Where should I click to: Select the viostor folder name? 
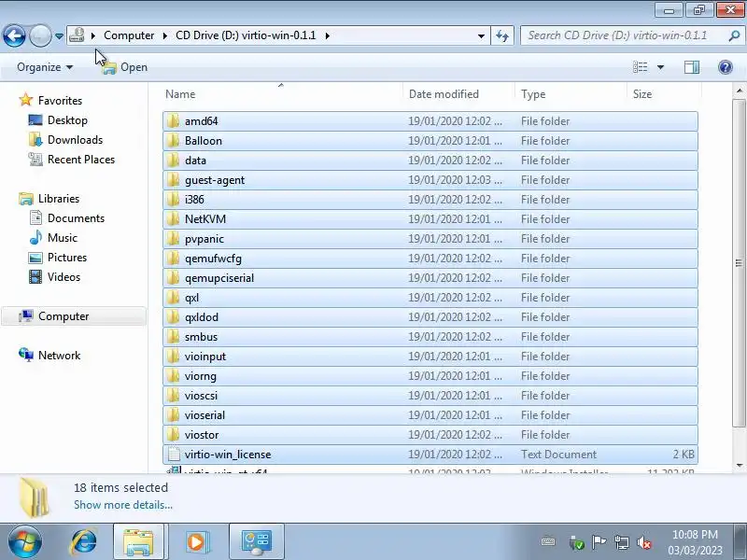point(202,435)
